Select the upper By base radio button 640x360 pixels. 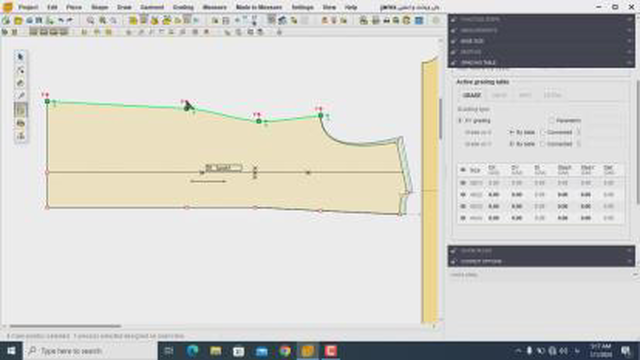pyautogui.click(x=511, y=132)
